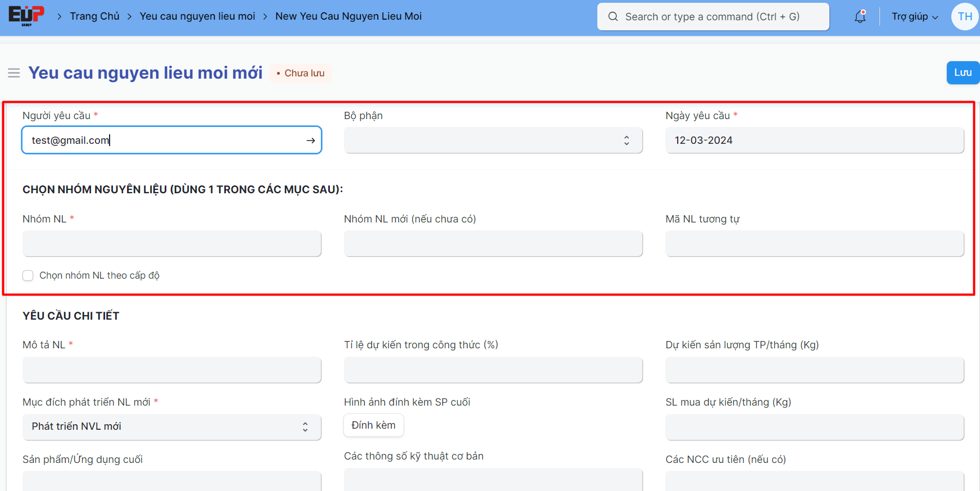Navigate to Yeu cau nguyen lieu moi breadcrumb
The height and width of the screenshot is (491, 980).
[197, 16]
